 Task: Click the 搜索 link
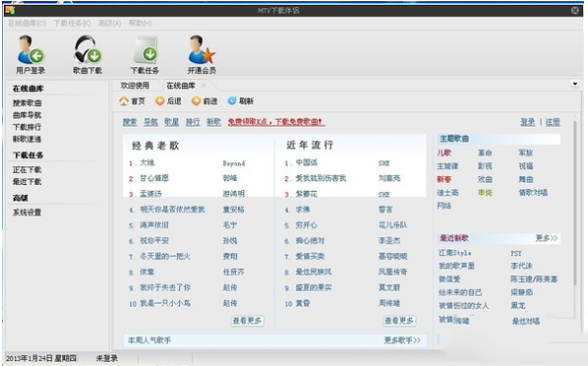click(x=129, y=122)
